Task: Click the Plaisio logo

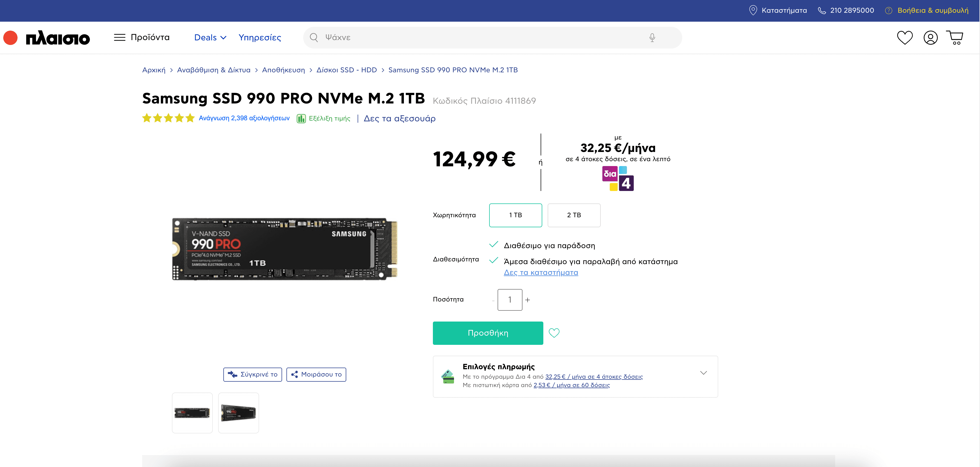Action: [47, 38]
